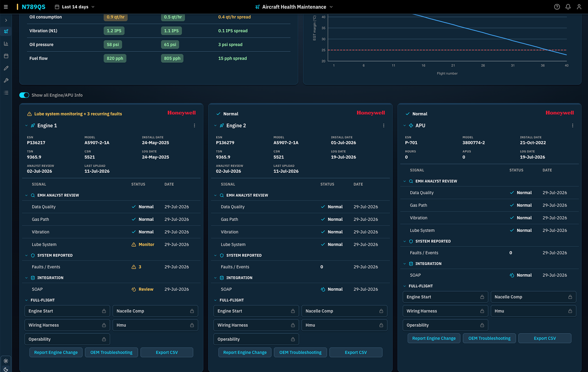Collapse the APU card
The width and height of the screenshot is (588, 372).
(405, 126)
